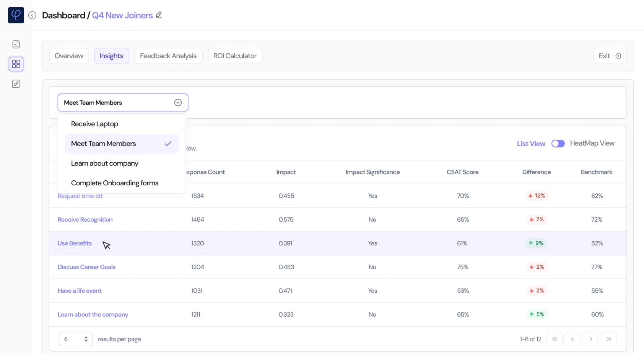The width and height of the screenshot is (644, 353).
Task: Click the Impact Significance column header
Action: coord(373,172)
